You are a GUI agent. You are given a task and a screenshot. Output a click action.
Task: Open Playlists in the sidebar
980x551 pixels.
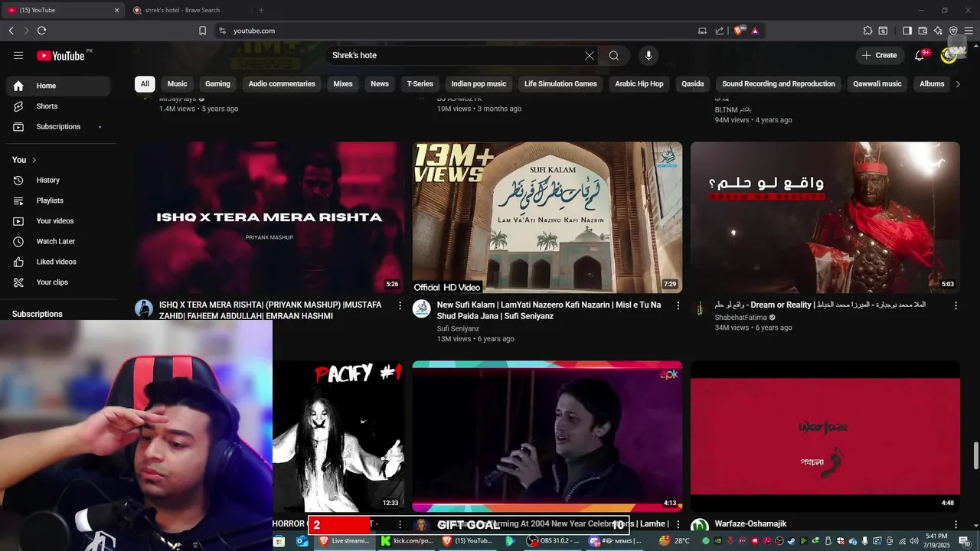tap(58, 201)
